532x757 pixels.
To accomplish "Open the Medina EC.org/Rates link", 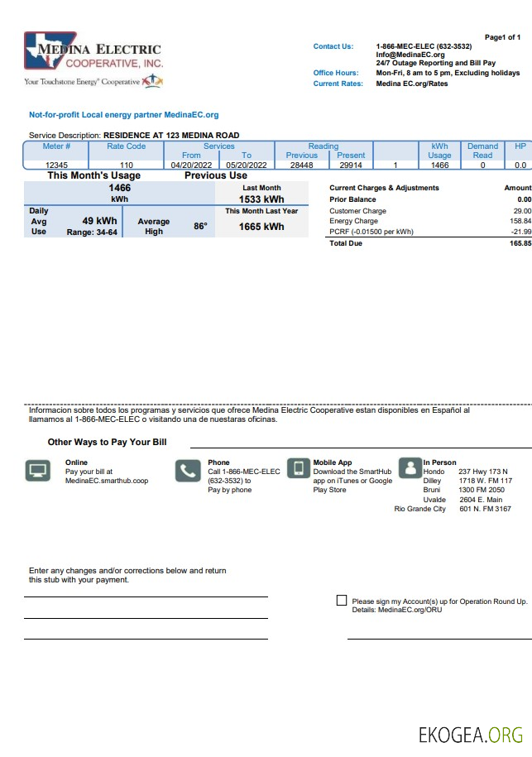I will [412, 84].
